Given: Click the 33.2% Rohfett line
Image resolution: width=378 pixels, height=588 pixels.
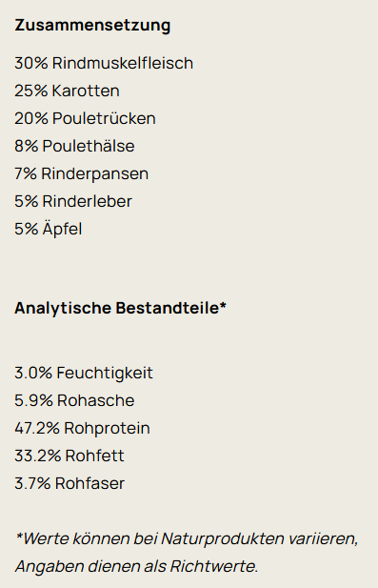Looking at the screenshot, I should (x=70, y=456).
